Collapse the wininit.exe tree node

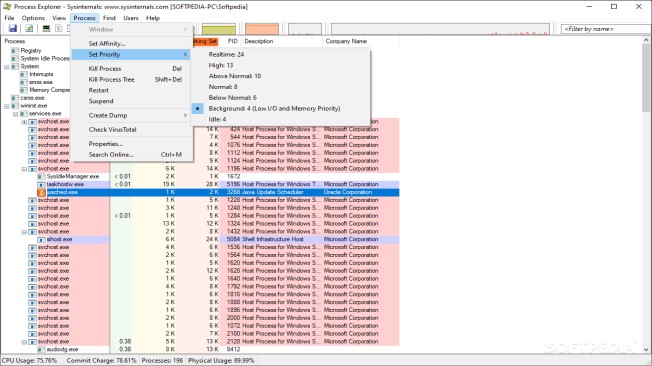point(7,106)
